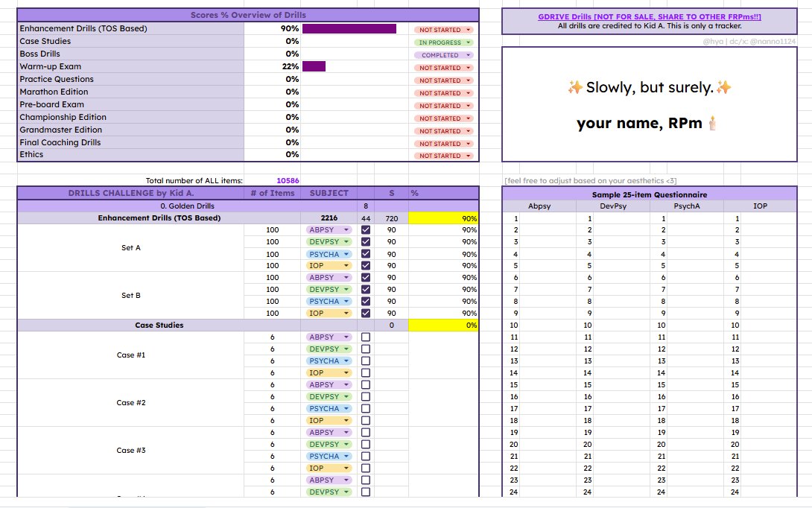The image size is (812, 508).
Task: Tick the Case #1 PSYCHA checkbox
Action: click(x=366, y=361)
